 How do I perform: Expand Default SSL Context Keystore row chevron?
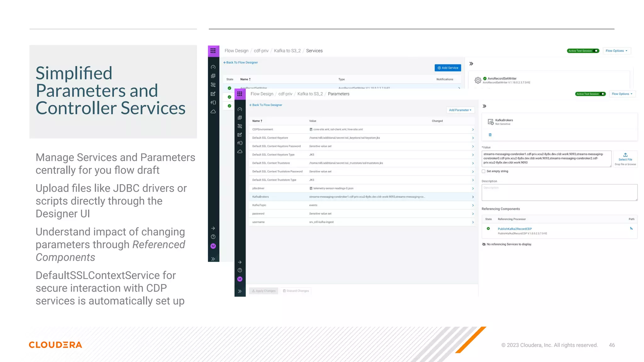click(x=473, y=138)
